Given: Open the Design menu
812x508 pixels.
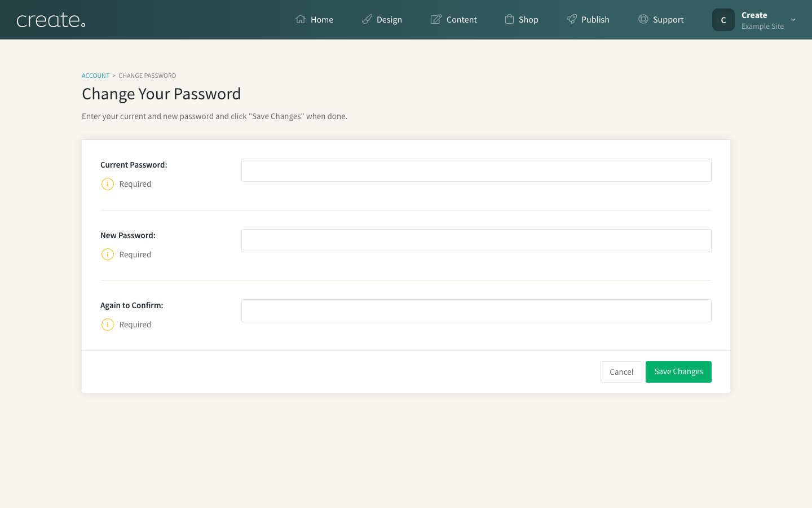Looking at the screenshot, I should [382, 19].
